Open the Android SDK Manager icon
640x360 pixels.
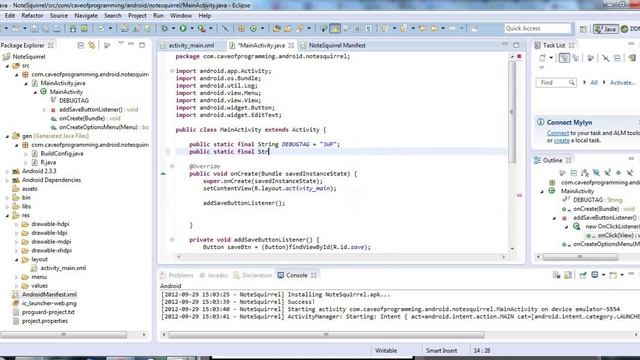click(73, 28)
